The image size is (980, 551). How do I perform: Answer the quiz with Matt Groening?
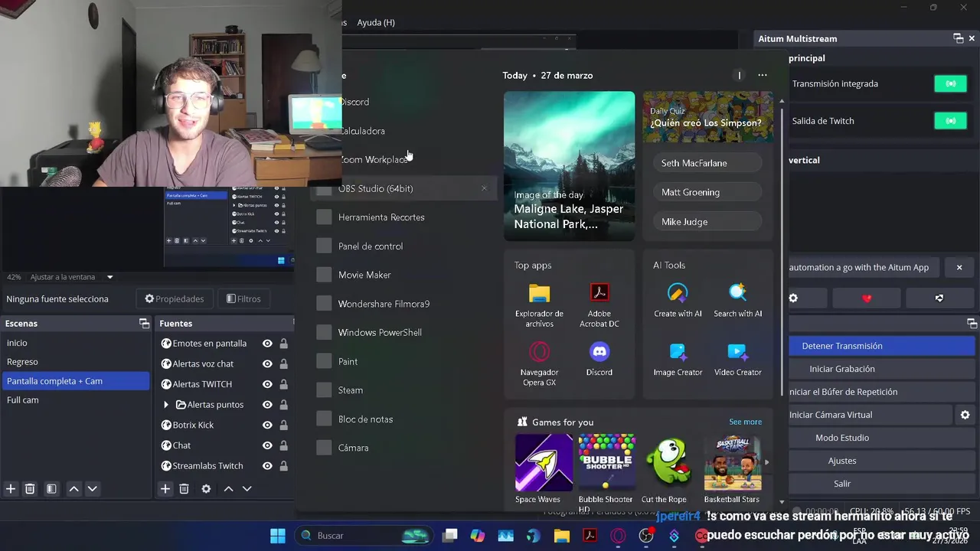pos(707,192)
